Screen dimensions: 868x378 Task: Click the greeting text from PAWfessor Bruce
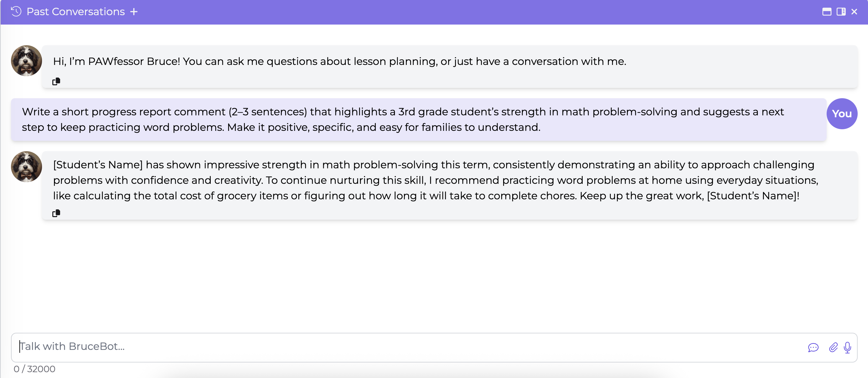tap(339, 62)
